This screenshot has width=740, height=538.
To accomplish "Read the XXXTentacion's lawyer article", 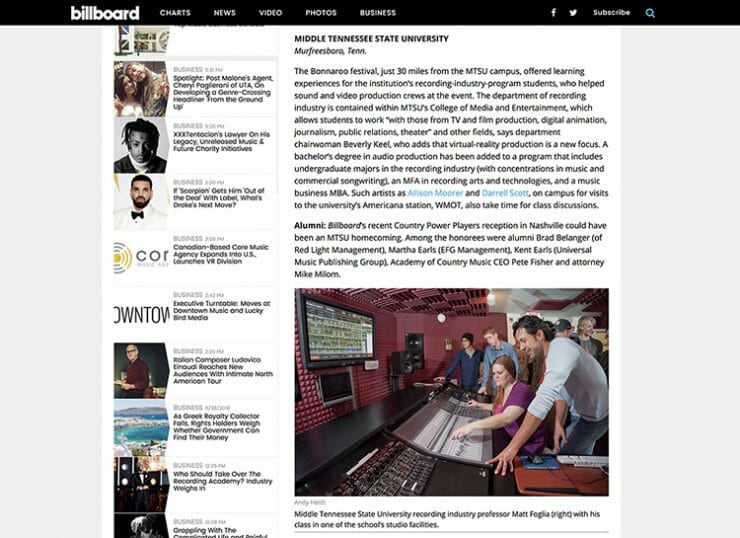I will pyautogui.click(x=222, y=147).
